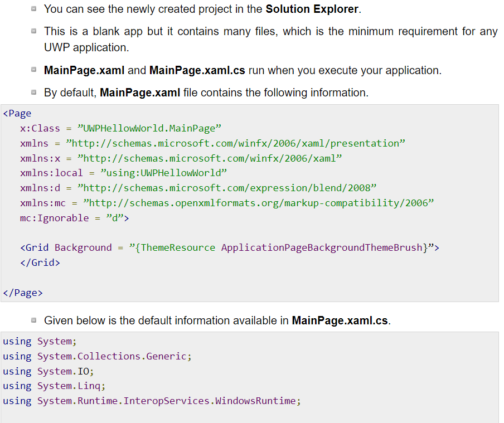Select the bold Solution Explorer text
This screenshot has width=504, height=423.
(x=310, y=9)
